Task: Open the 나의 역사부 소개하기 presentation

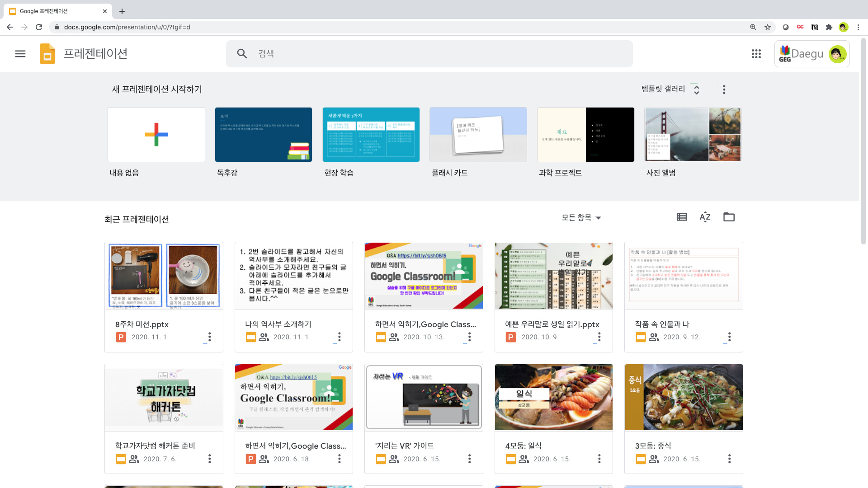Action: pyautogui.click(x=293, y=276)
